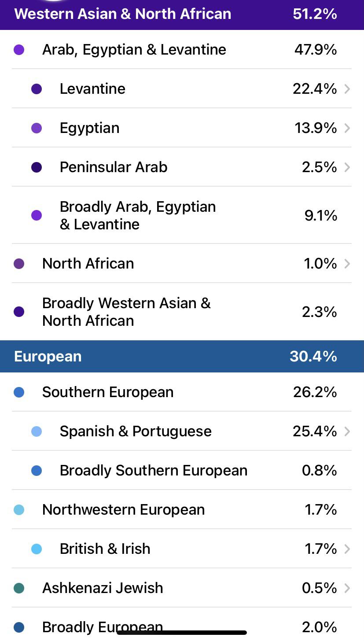This screenshot has width=364, height=641.
Task: Select the purple dot beside Arab, Egyptian & Levantine
Action: click(19, 50)
